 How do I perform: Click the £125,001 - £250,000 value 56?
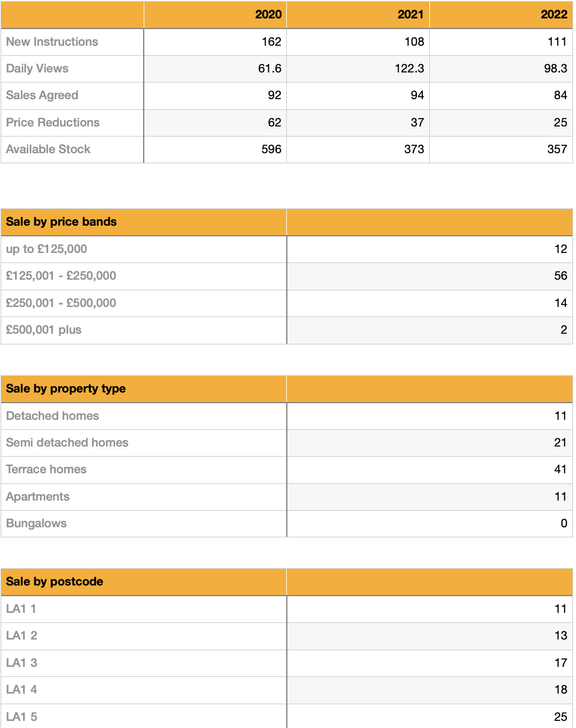561,276
